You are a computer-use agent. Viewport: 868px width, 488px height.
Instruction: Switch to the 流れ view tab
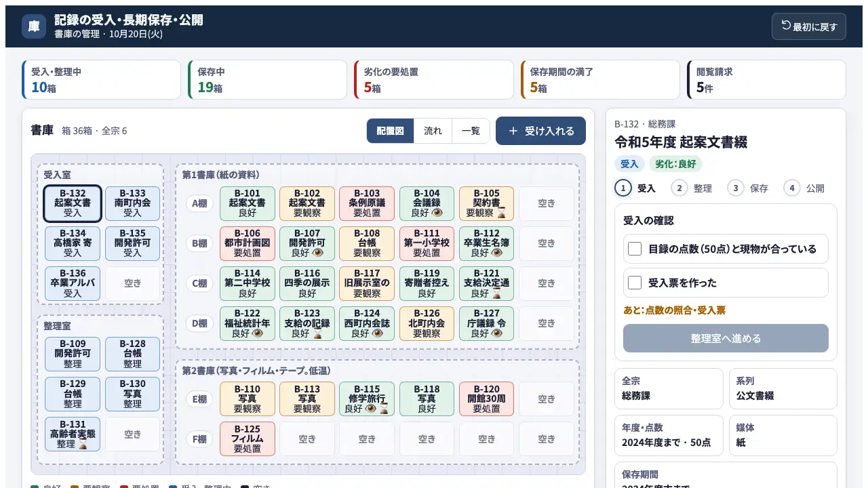[x=433, y=131]
